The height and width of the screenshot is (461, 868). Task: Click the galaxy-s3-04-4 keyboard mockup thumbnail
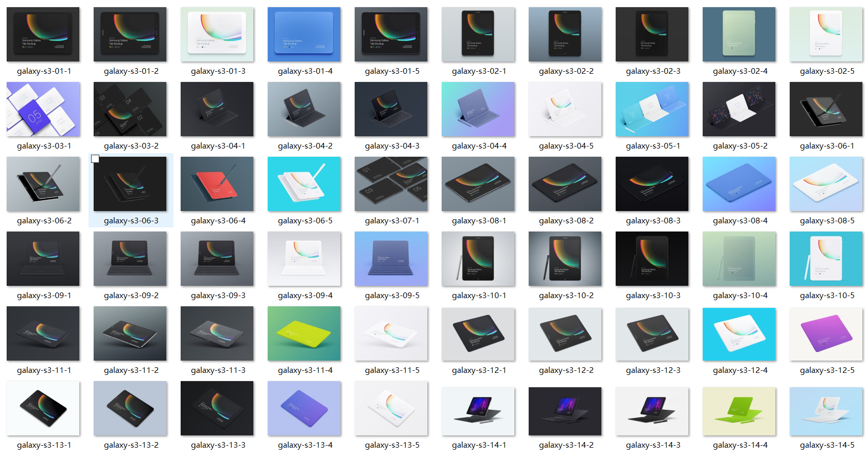478,109
